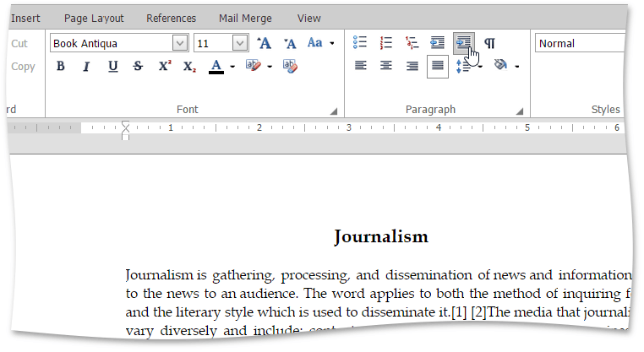This screenshot has height=352, width=644.
Task: Switch to the Page Layout tab
Action: click(94, 18)
